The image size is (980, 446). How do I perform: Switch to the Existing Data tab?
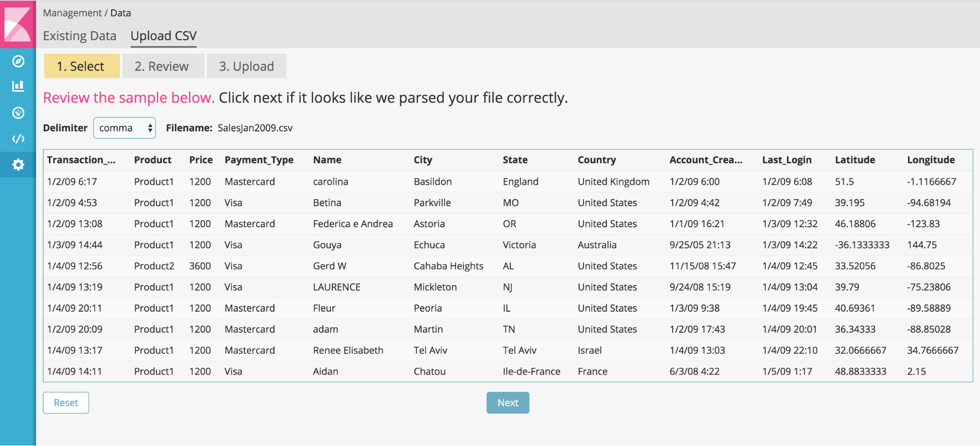tap(79, 36)
